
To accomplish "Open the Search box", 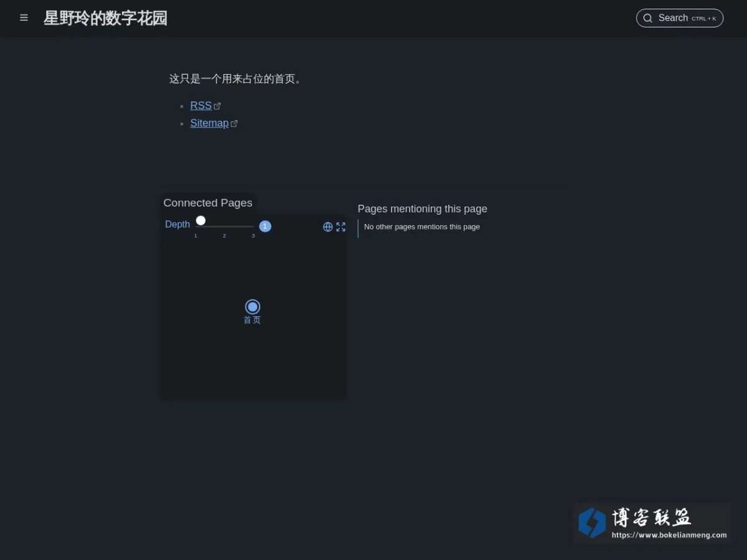I will (x=679, y=18).
